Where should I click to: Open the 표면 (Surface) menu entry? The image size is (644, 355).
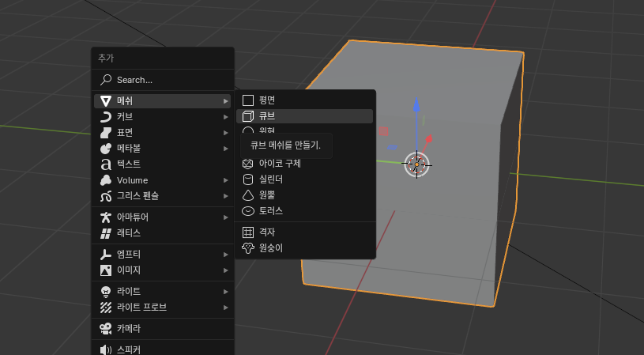tap(163, 133)
